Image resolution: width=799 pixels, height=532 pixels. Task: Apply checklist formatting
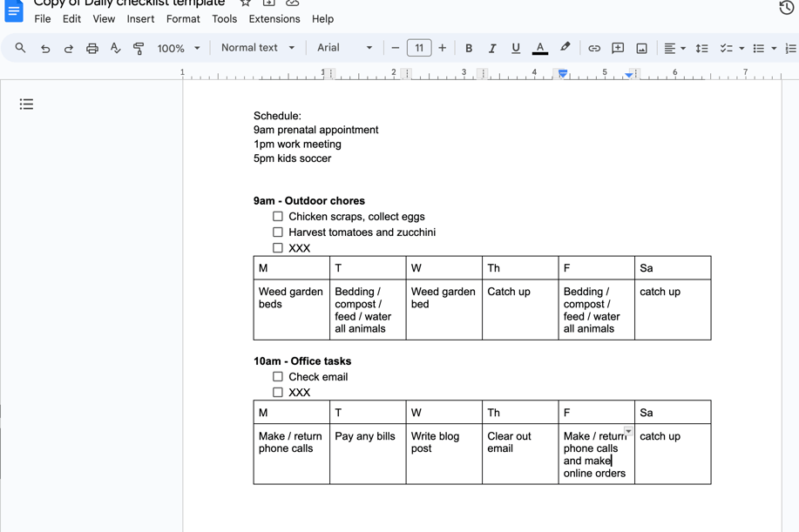click(x=726, y=49)
